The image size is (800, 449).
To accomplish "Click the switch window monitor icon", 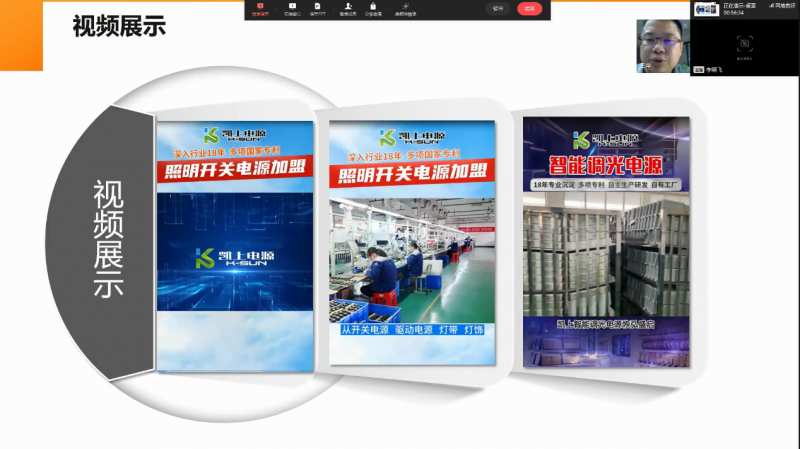I will pyautogui.click(x=292, y=6).
